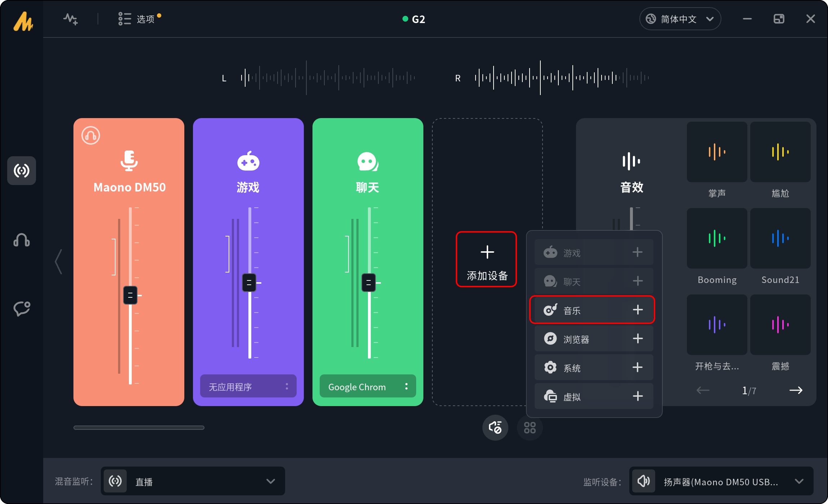Add the 虚拟 virtual channel
The height and width of the screenshot is (504, 828).
[638, 396]
